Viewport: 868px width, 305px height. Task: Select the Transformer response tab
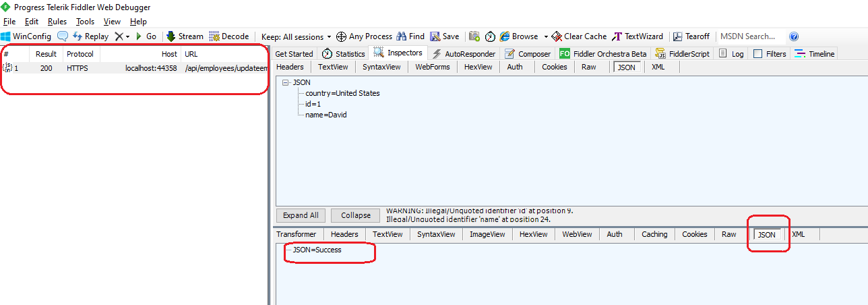pos(296,234)
